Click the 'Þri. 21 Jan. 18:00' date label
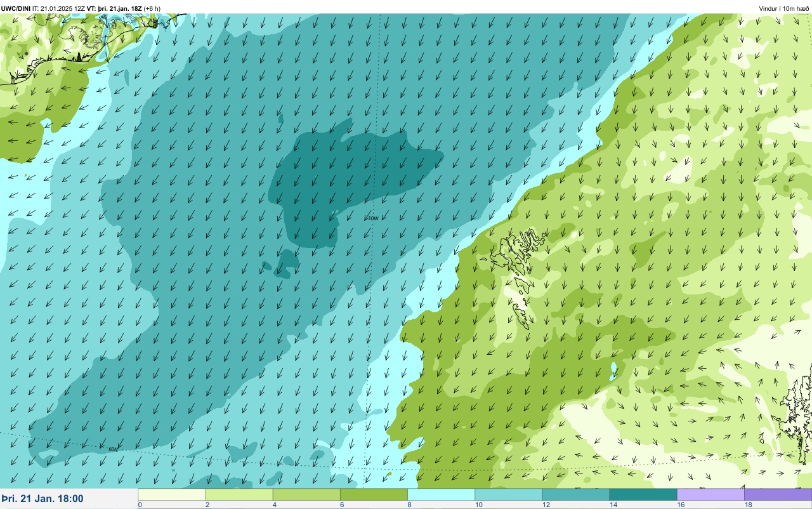The width and height of the screenshot is (812, 509). pos(43,499)
